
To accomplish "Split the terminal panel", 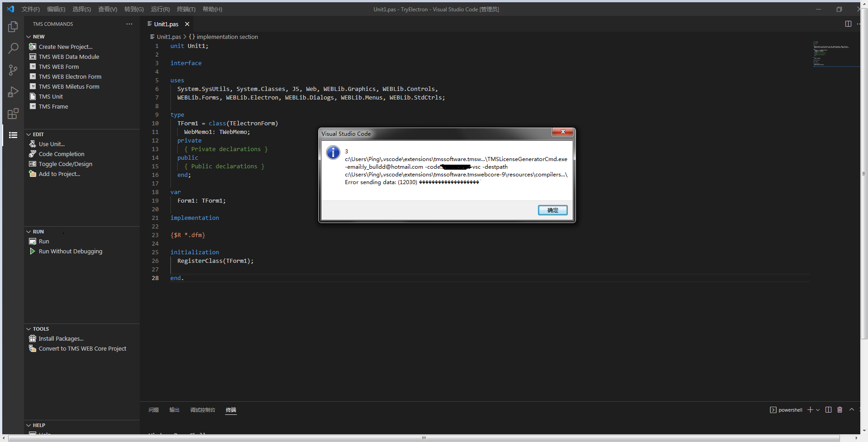I will click(x=828, y=410).
